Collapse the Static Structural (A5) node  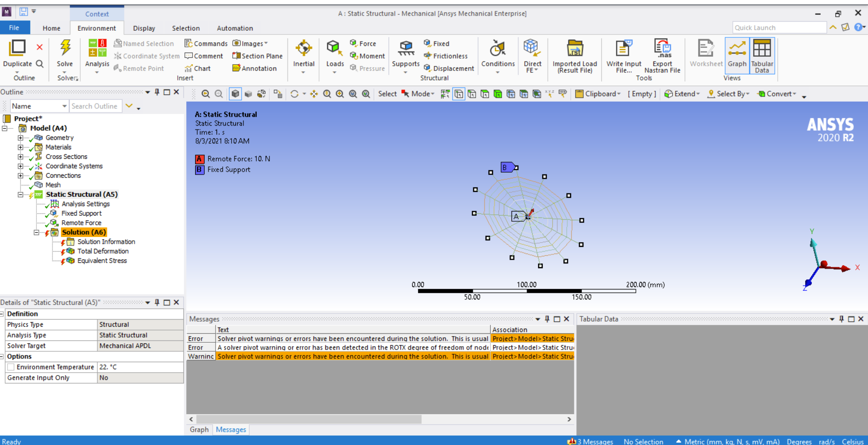click(20, 194)
